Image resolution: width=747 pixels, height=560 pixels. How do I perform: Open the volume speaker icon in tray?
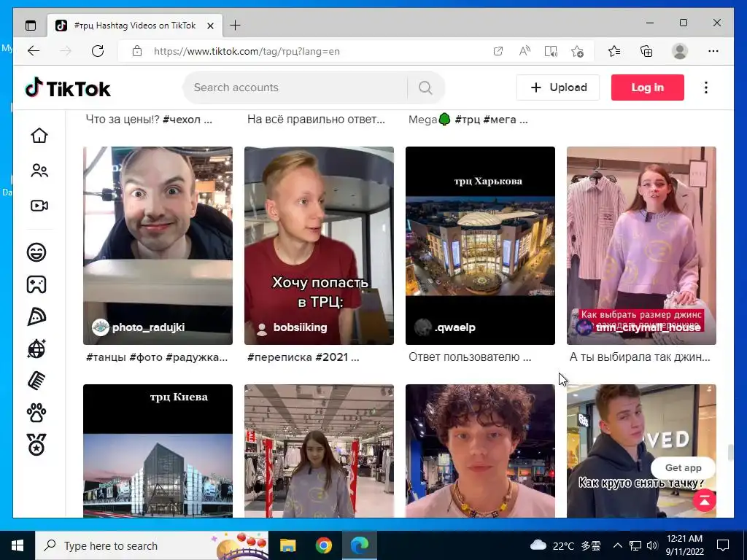click(x=652, y=545)
